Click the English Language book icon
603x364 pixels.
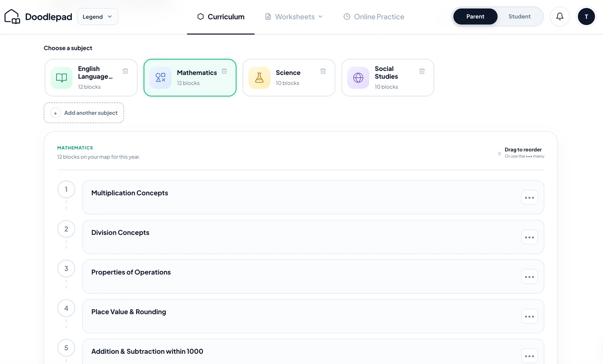click(x=61, y=78)
